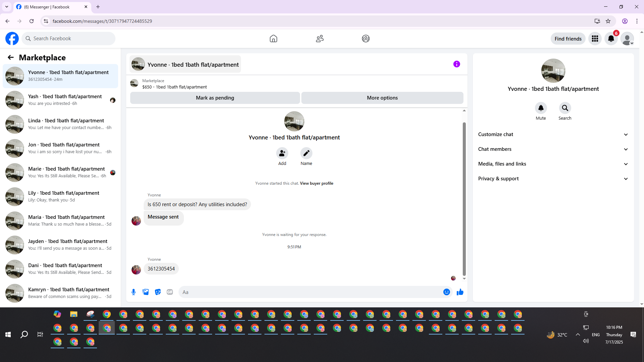Open File Explorer from the taskbar
The image size is (644, 362).
(74, 314)
